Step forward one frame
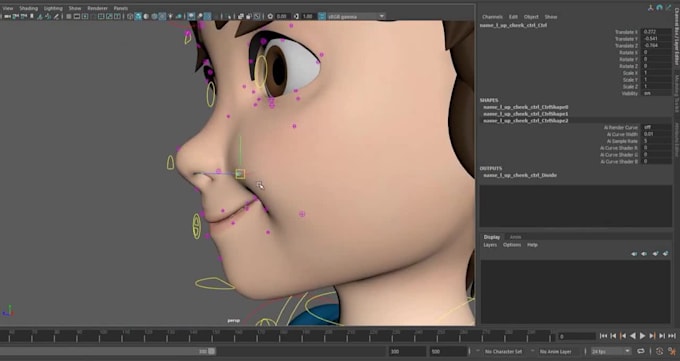680x361 pixels. (x=662, y=336)
